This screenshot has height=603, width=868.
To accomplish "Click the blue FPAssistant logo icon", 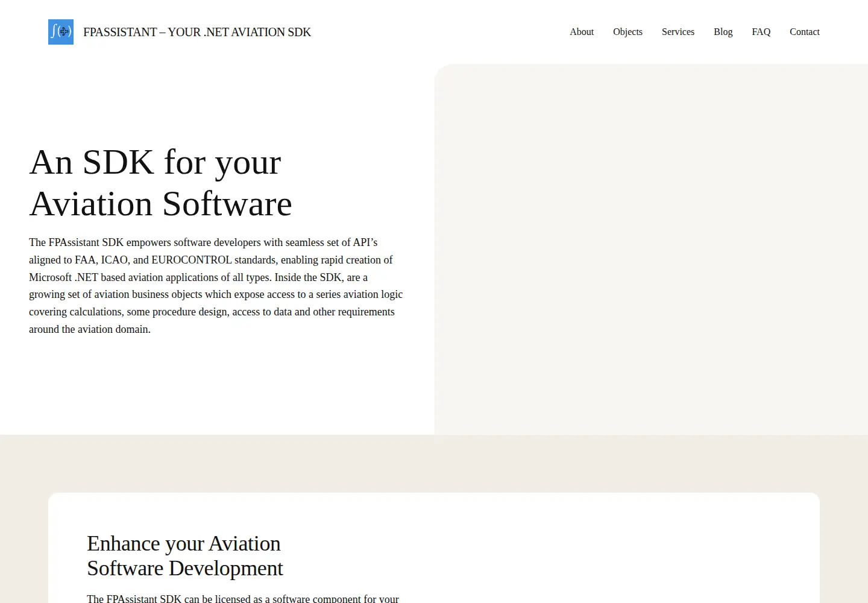I will pos(61,32).
